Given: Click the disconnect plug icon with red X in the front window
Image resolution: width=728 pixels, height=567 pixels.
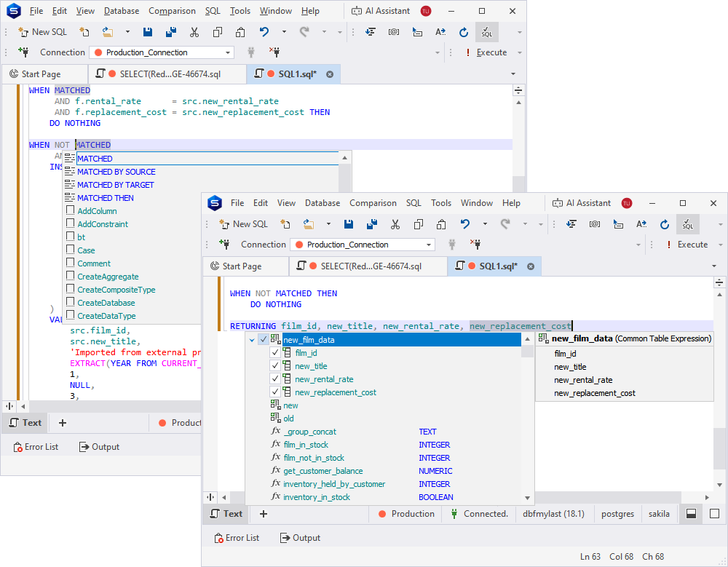Looking at the screenshot, I should [475, 245].
